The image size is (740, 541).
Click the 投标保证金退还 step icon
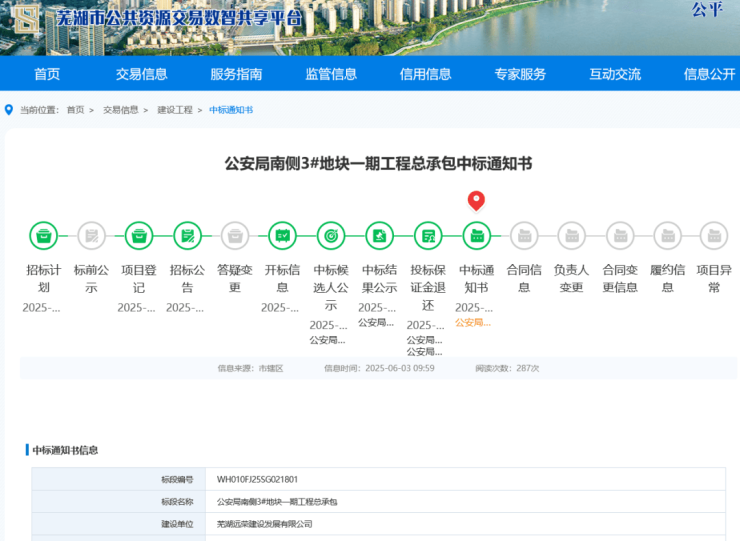coord(428,236)
